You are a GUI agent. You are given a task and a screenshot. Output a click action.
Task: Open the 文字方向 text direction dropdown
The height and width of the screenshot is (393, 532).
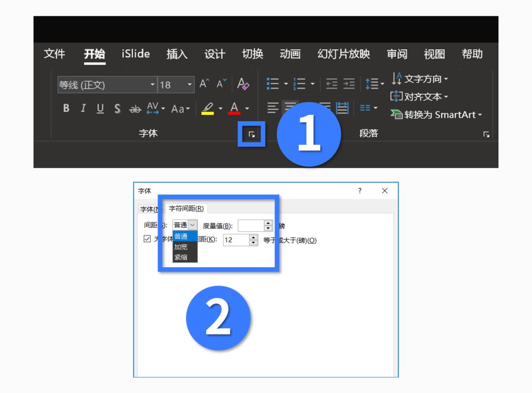[420, 79]
